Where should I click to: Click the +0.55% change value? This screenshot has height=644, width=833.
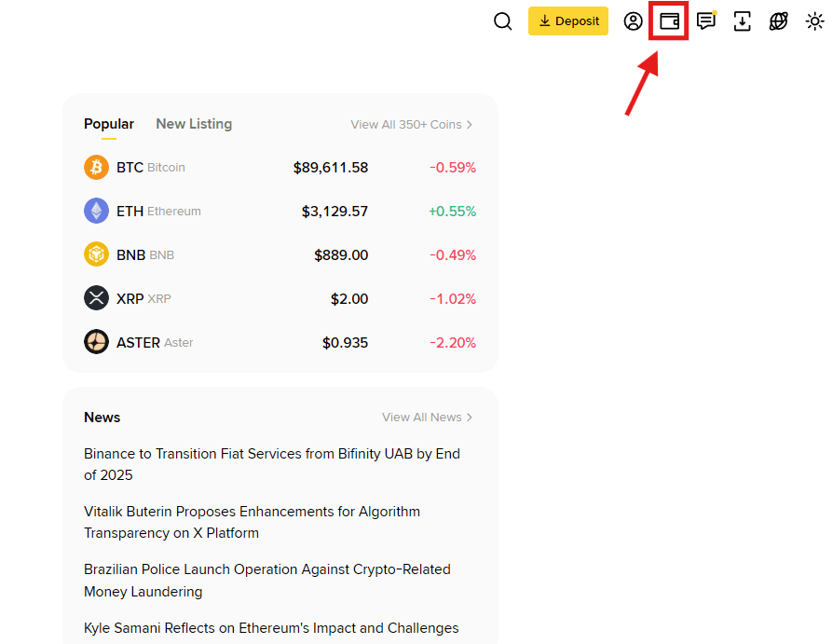453,212
